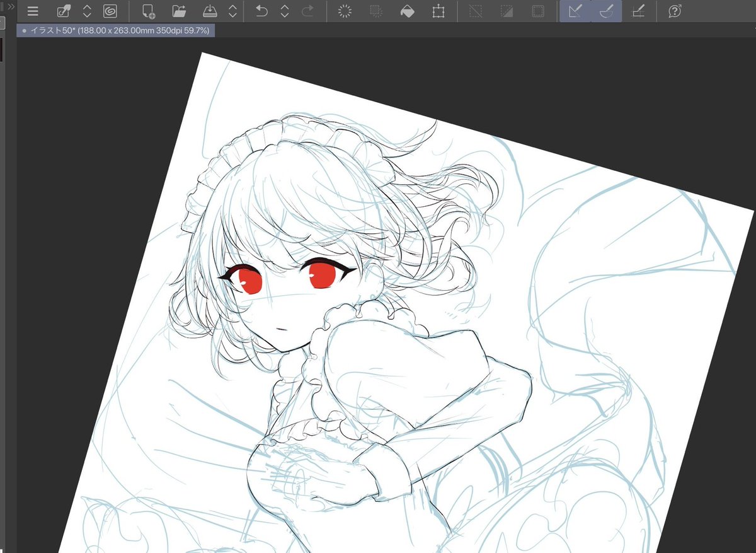Viewport: 756px width, 553px height.
Task: Click the Clear dotted-circle icon
Action: (x=345, y=11)
